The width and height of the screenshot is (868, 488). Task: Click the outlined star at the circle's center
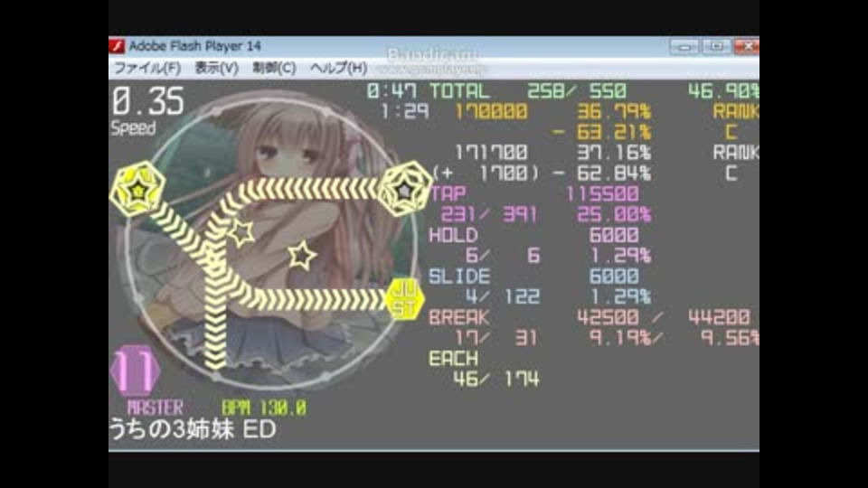[x=302, y=255]
